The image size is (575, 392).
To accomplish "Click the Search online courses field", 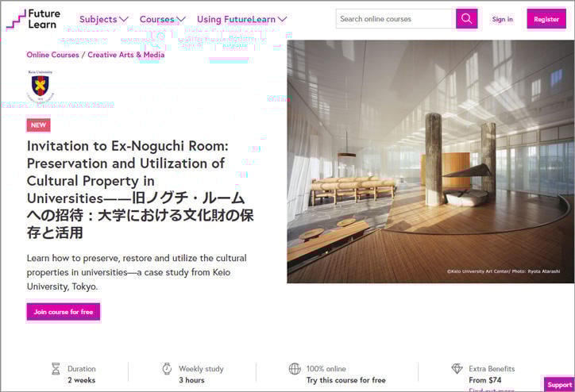I will point(396,19).
